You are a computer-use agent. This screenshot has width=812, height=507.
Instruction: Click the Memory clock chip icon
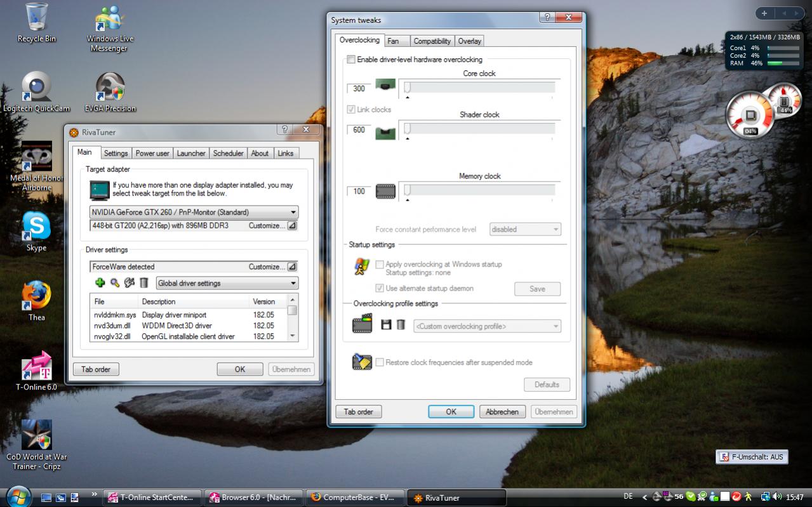(385, 191)
